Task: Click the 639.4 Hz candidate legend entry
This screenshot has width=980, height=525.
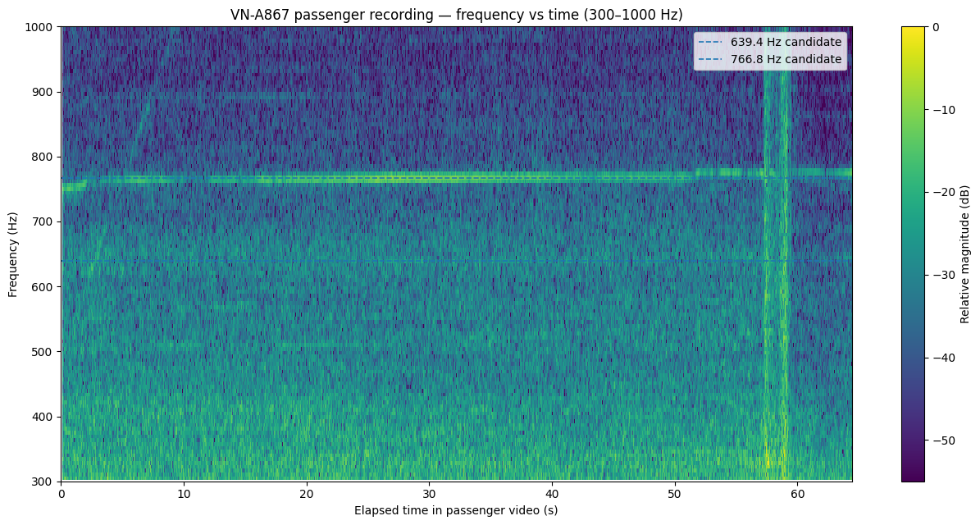Action: click(x=769, y=42)
